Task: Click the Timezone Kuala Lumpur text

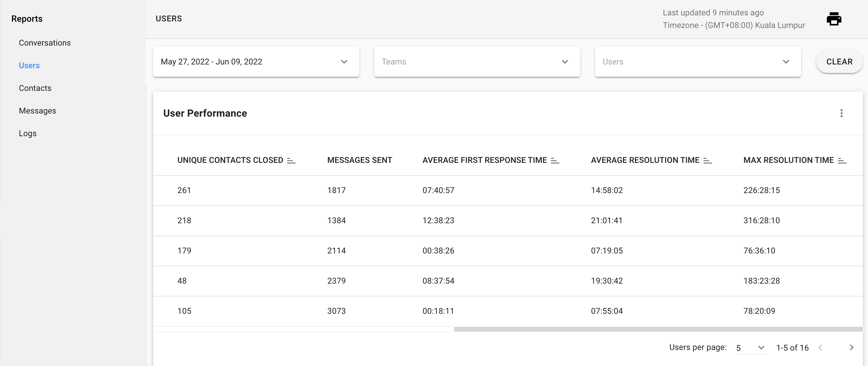Action: pos(734,25)
